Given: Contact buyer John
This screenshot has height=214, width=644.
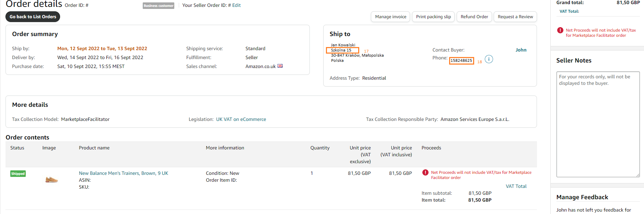Looking at the screenshot, I should click(521, 50).
